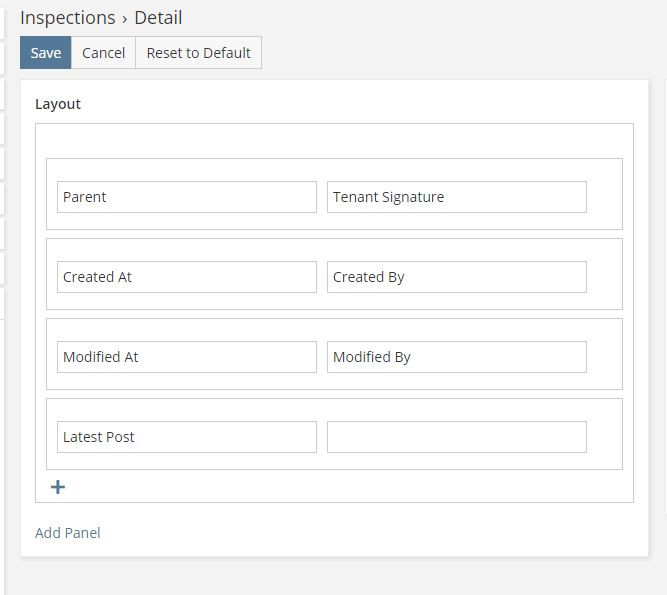Cancel editing the layout
This screenshot has width=667, height=595.
[103, 53]
